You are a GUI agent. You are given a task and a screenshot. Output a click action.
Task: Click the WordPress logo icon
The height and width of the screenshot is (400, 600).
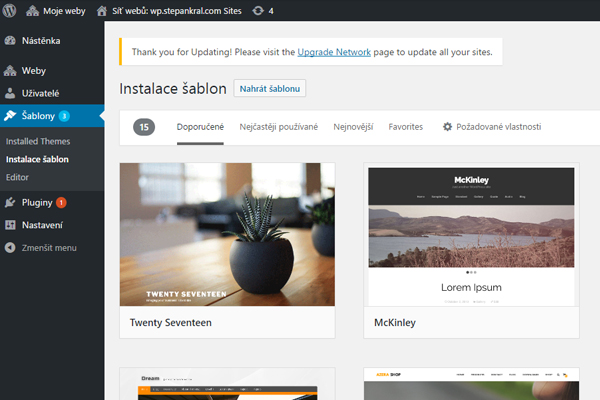point(12,10)
